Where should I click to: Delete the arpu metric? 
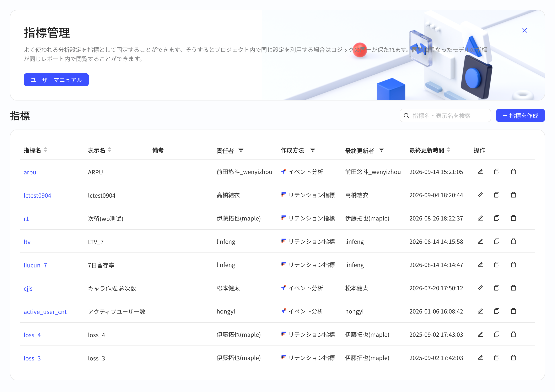(513, 171)
